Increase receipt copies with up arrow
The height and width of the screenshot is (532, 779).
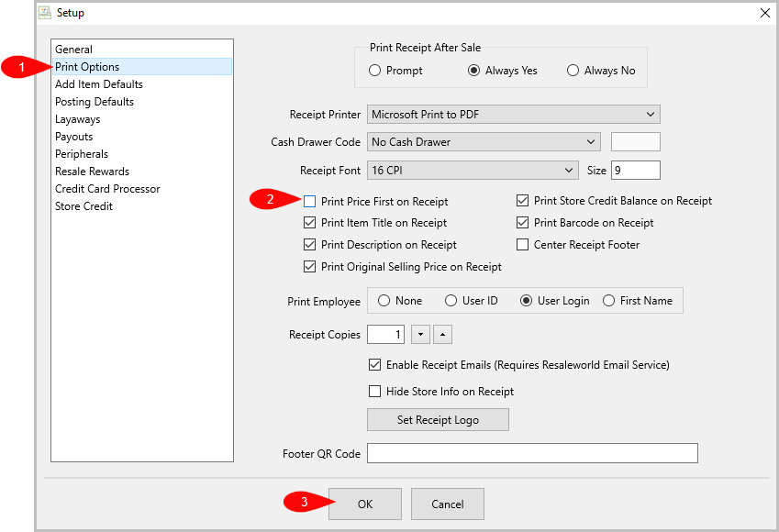(442, 334)
